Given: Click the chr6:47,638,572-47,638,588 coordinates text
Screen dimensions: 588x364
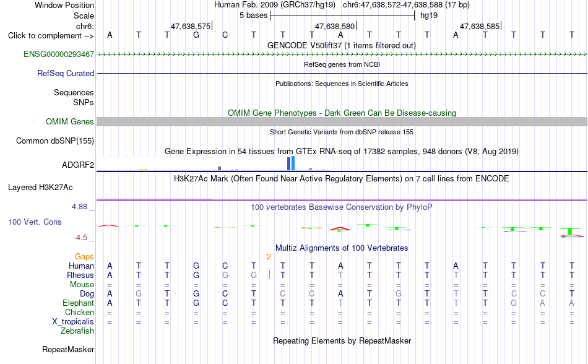Looking at the screenshot, I should point(406,5).
